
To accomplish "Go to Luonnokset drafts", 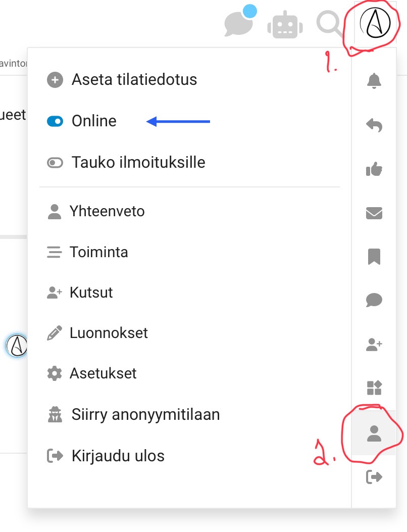I will (x=109, y=333).
